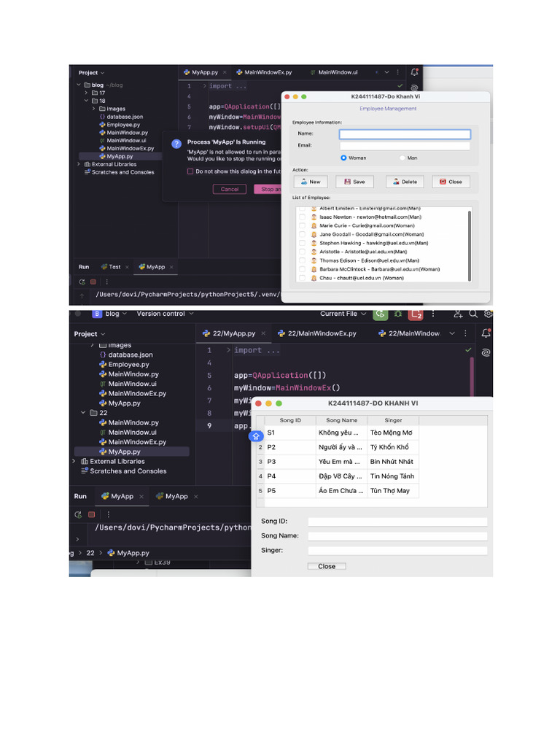Image resolution: width=560 pixels, height=747 pixels.
Task: Click the Run button in the lower PyCharm toolbar
Action: (380, 314)
